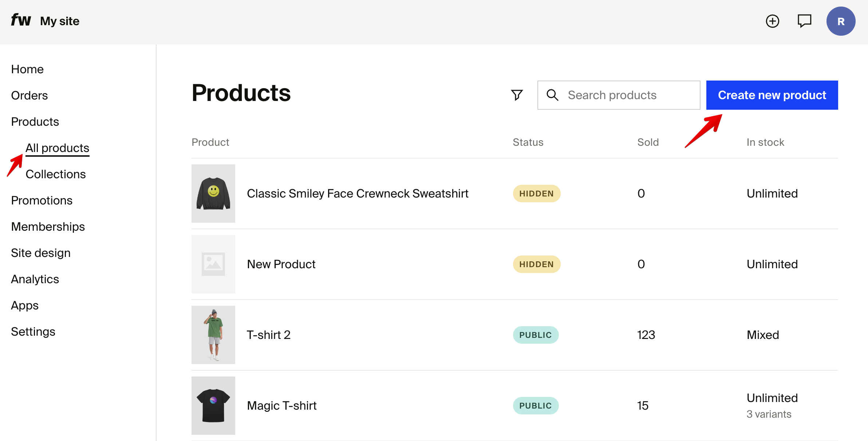This screenshot has height=441, width=868.
Task: Click inside the Search products field
Action: click(619, 95)
